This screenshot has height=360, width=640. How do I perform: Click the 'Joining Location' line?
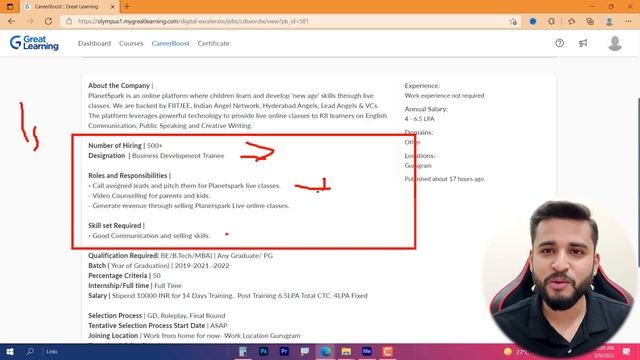[x=194, y=336]
